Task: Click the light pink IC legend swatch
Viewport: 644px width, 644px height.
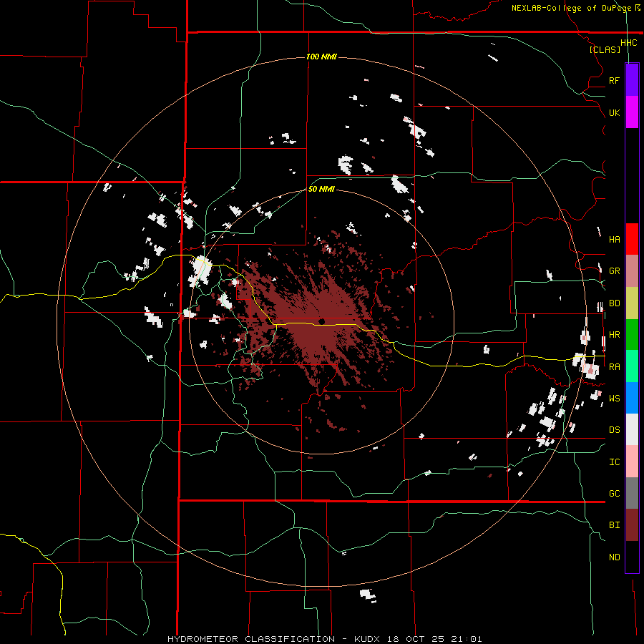Action: tap(632, 462)
